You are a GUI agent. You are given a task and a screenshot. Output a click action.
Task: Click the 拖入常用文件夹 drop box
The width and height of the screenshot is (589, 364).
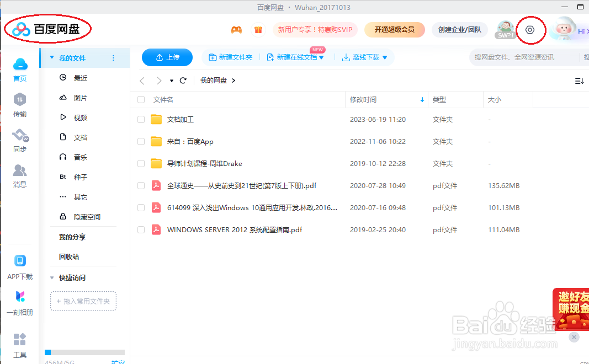[83, 301]
